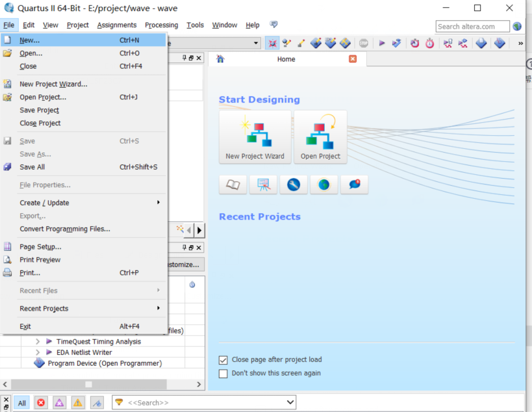This screenshot has height=412, width=532.
Task: Filter warnings with yellow triangle icon
Action: 78,402
